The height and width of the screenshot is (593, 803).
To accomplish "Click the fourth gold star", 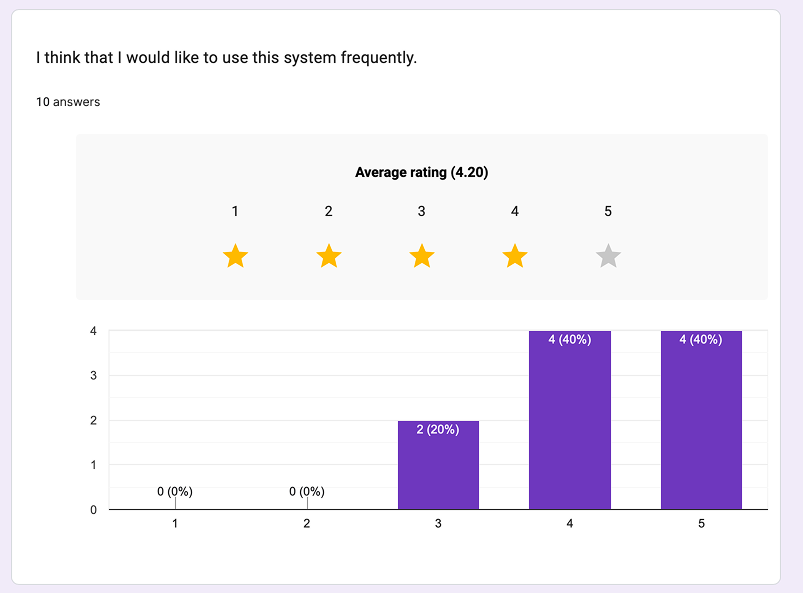I will coord(515,257).
